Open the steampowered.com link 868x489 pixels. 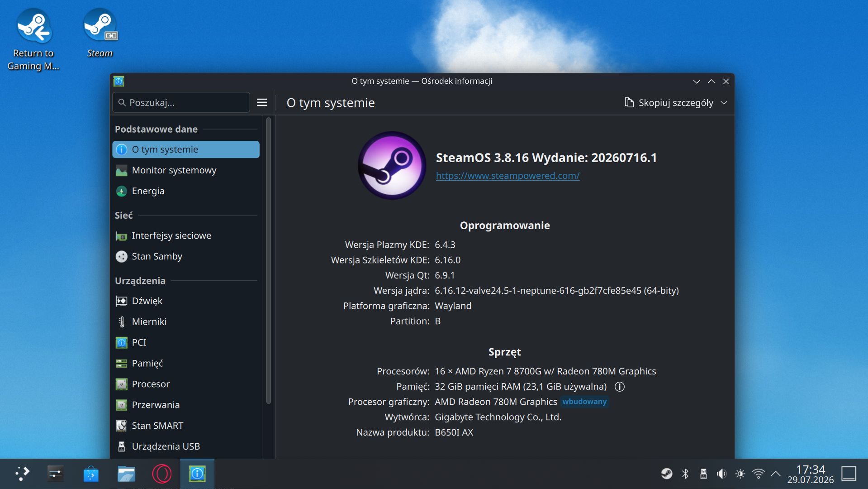pos(508,176)
